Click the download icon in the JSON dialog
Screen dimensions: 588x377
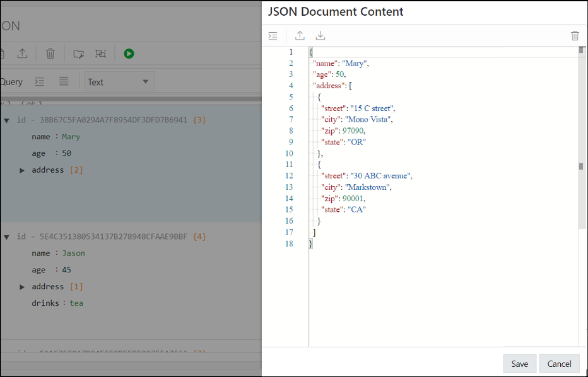[320, 35]
